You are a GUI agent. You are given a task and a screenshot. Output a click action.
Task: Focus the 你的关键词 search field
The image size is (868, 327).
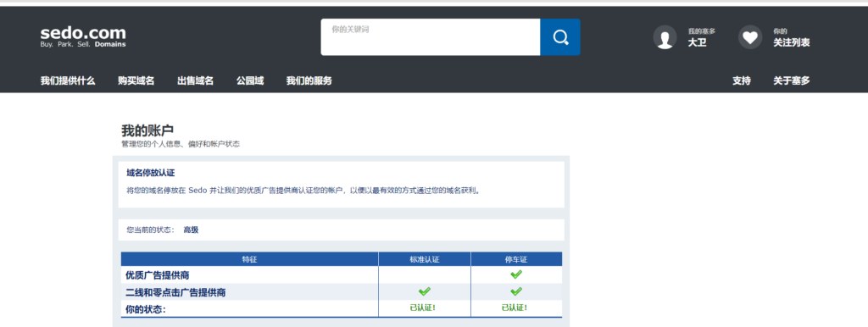coord(430,37)
